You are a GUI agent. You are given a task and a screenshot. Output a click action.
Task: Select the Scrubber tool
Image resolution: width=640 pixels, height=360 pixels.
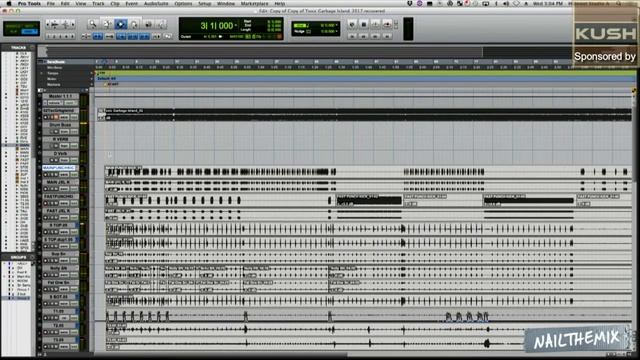[148, 24]
